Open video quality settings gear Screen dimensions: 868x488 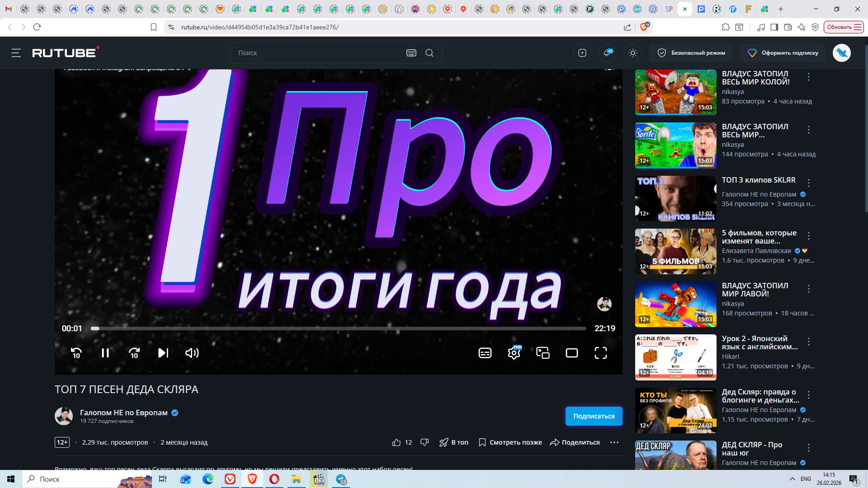[514, 353]
